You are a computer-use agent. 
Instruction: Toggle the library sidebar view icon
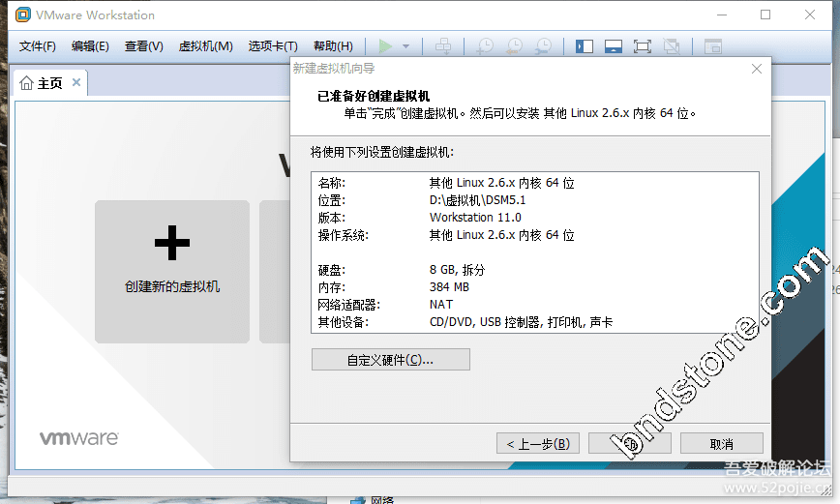coord(585,46)
